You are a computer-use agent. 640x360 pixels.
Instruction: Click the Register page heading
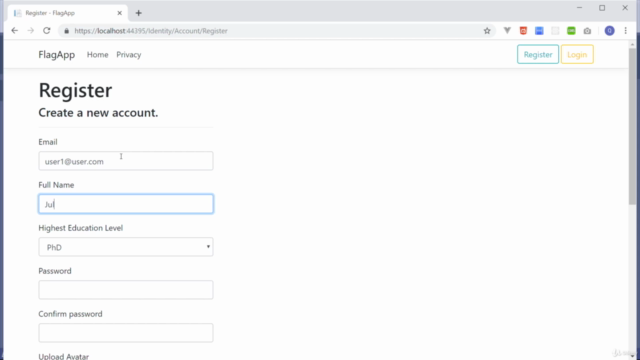(75, 90)
